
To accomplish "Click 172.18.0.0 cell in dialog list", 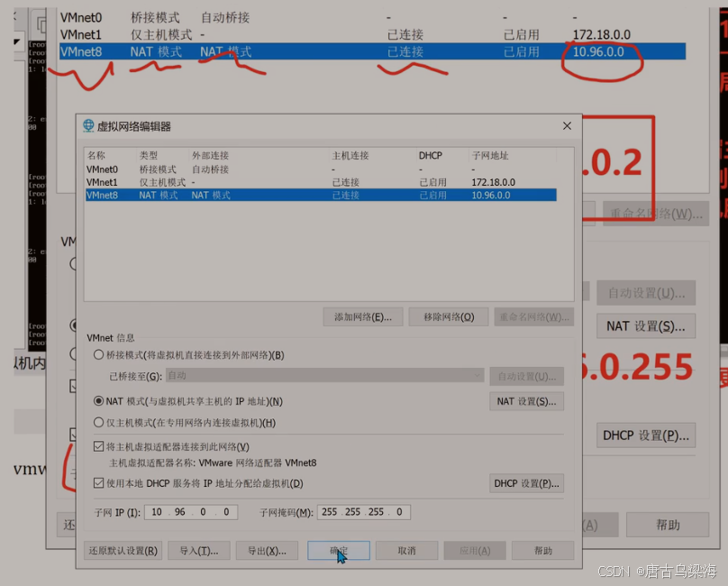I will pos(494,182).
